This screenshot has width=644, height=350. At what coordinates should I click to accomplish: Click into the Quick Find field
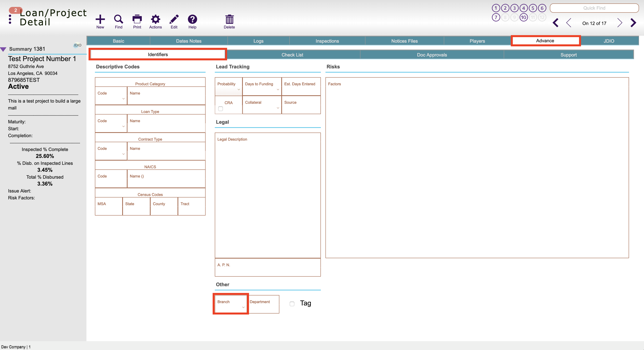[x=594, y=8]
